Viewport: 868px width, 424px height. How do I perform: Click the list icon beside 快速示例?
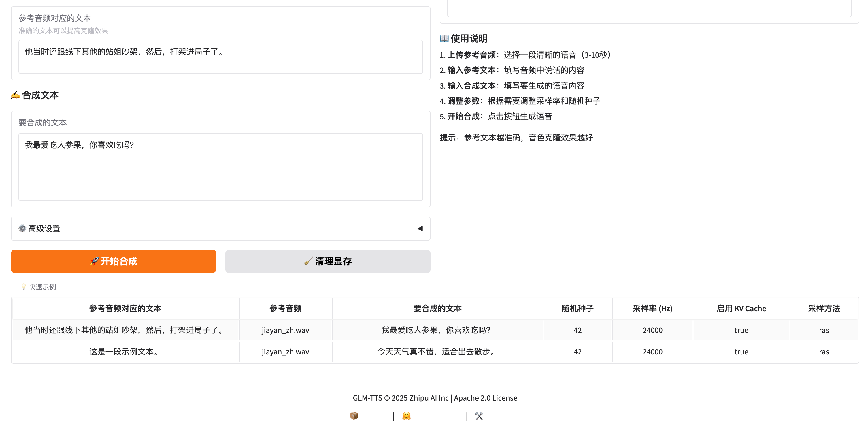point(14,287)
